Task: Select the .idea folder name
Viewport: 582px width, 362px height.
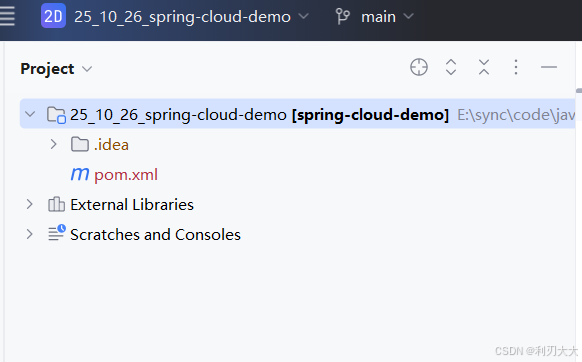Action: [111, 145]
